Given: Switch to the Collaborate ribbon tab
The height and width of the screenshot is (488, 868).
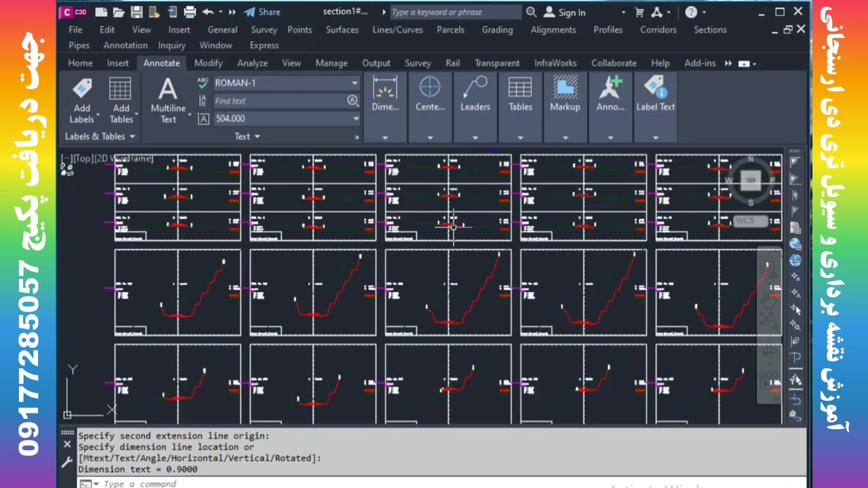Looking at the screenshot, I should tap(614, 63).
